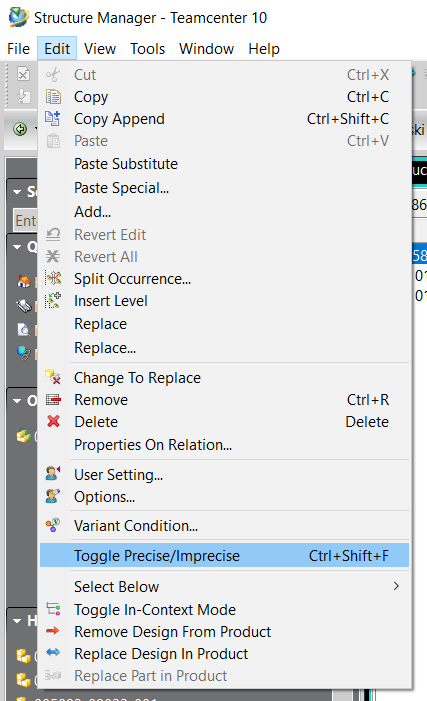Screen dimensions: 427x701
Task: Click the Variant Condition icon
Action: 53,525
